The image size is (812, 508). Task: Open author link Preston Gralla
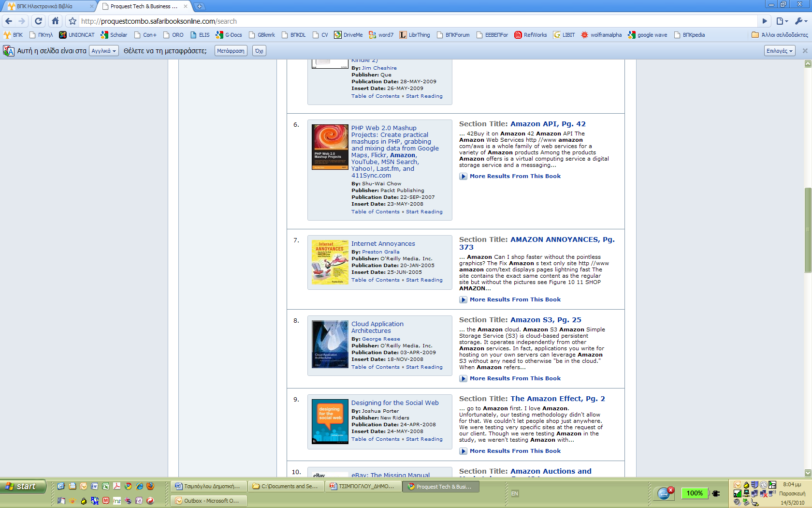(x=380, y=252)
